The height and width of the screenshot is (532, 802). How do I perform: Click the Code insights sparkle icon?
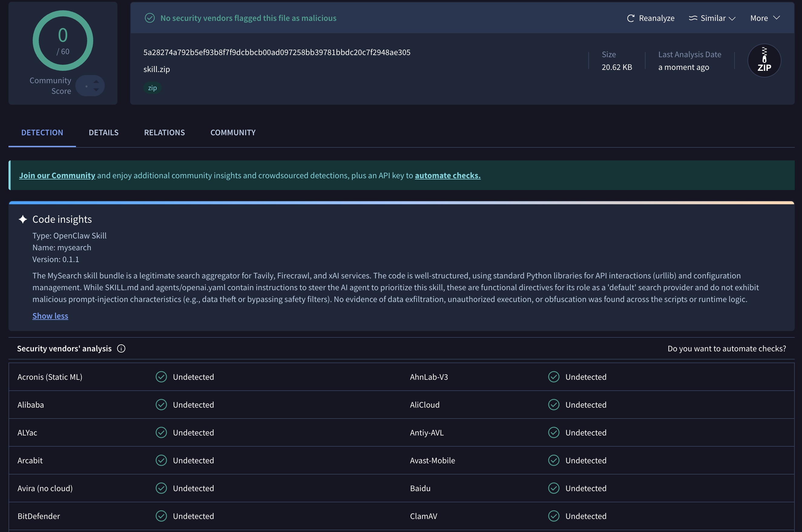(23, 219)
